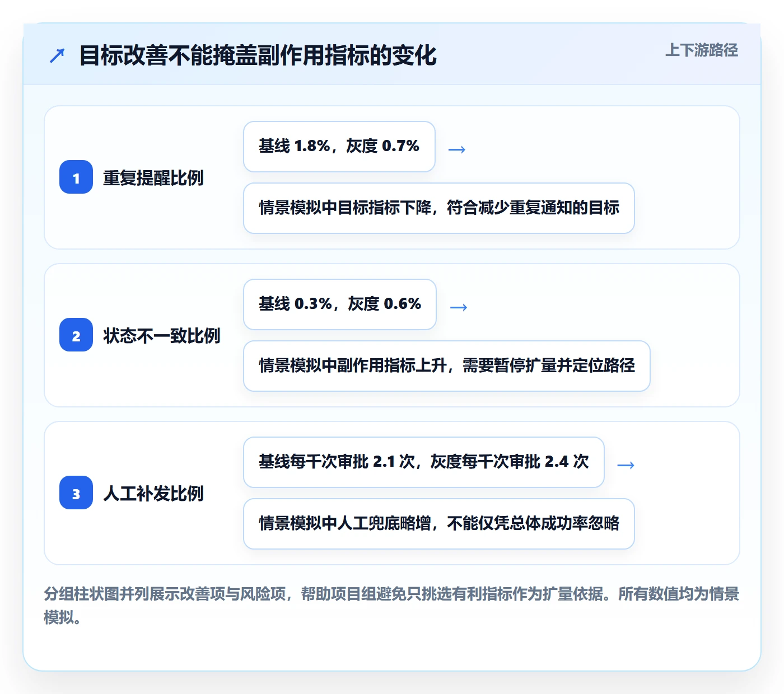Click the box 情景模拟中人工兜底略增
The image size is (784, 694).
coord(439,524)
